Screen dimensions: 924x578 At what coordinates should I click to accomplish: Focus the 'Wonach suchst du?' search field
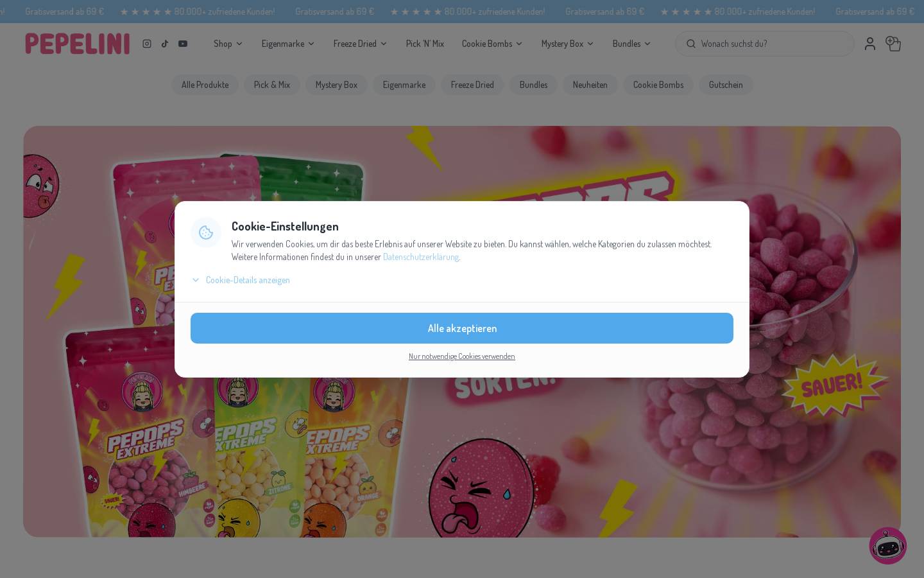click(765, 44)
